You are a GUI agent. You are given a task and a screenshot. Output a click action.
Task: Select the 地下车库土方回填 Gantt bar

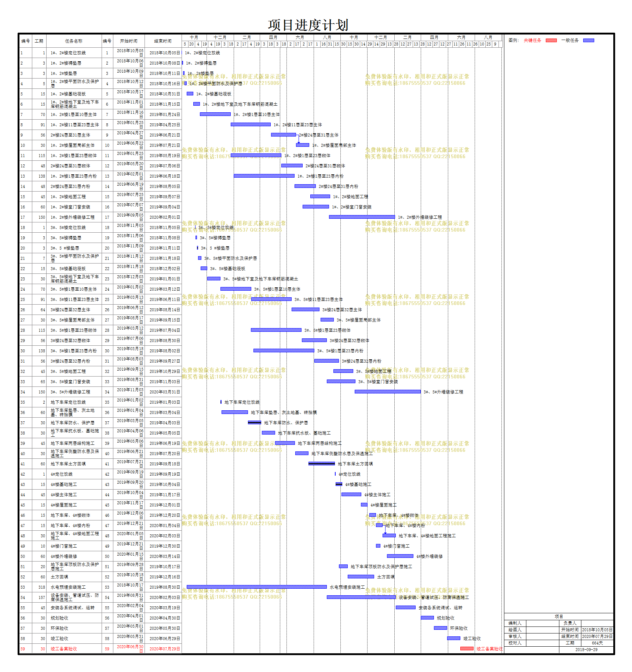(x=322, y=464)
